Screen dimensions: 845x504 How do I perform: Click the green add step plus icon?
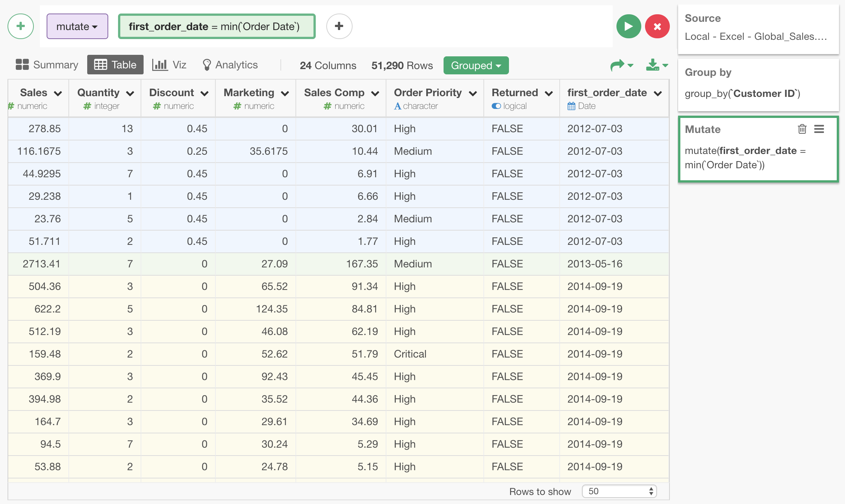(21, 26)
